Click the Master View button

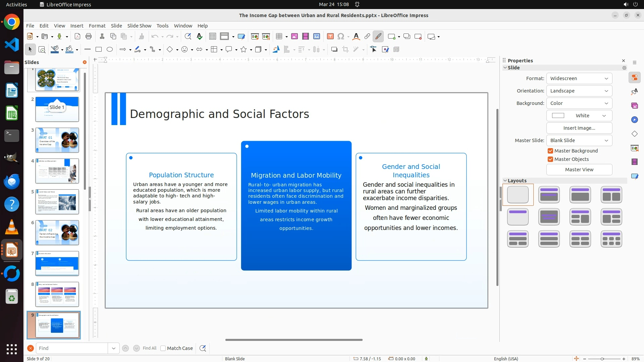[579, 170]
